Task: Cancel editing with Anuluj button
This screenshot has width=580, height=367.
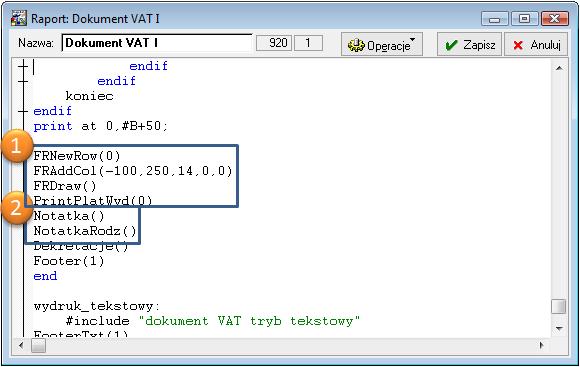Action: 536,44
